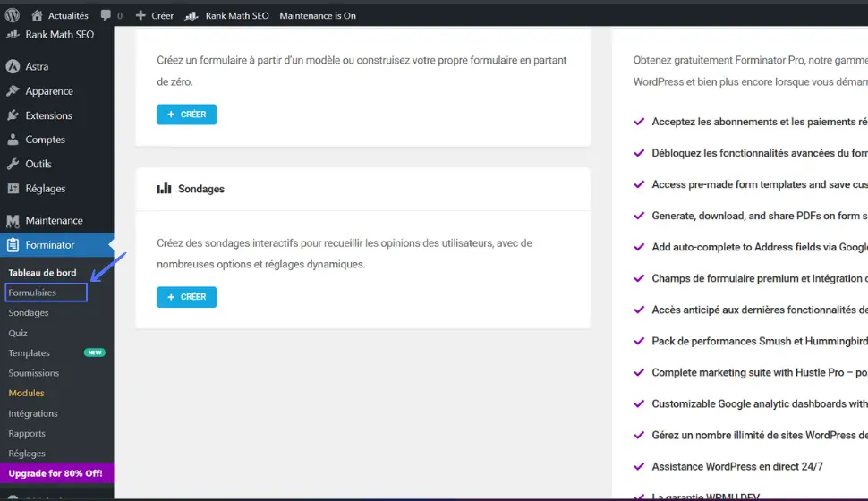Click 'Acceptez les abonnements' feature line
The height and width of the screenshot is (501, 868).
click(760, 122)
